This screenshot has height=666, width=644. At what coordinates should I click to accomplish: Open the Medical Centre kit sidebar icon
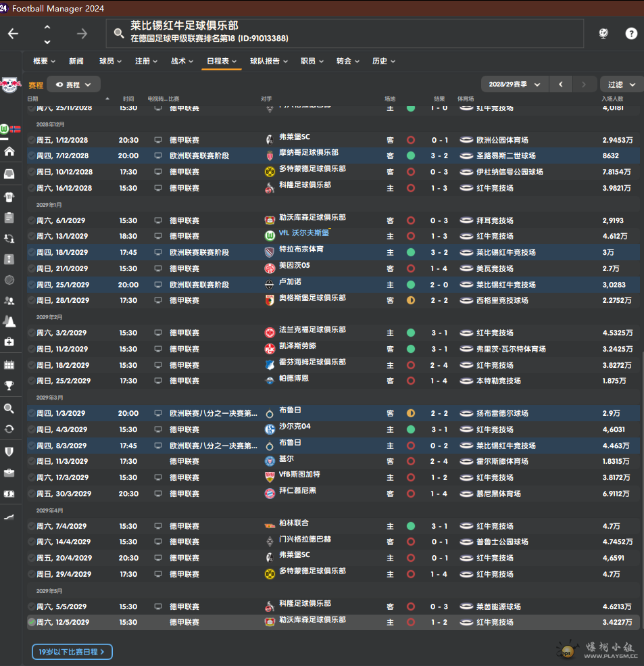point(9,342)
